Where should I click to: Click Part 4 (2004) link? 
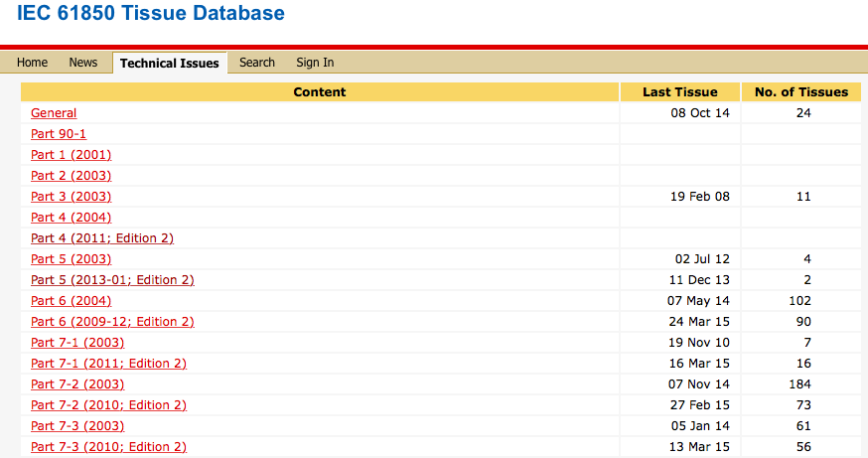click(x=71, y=218)
